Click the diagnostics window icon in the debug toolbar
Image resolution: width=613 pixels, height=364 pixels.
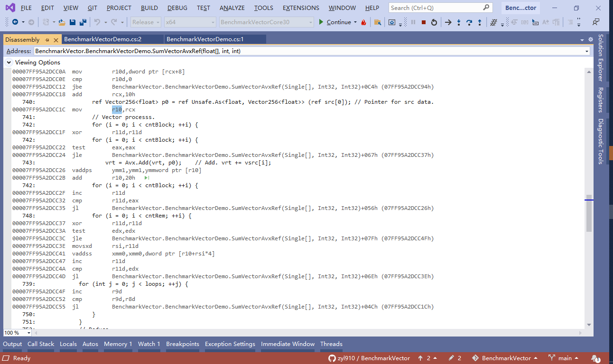(392, 22)
